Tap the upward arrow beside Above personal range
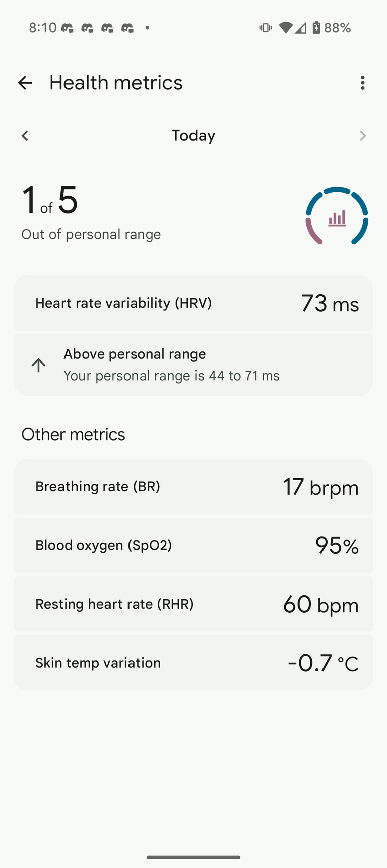The width and height of the screenshot is (387, 868). tap(38, 365)
